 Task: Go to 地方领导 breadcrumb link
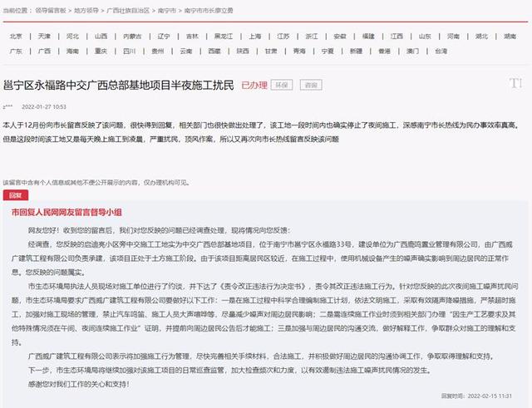[x=86, y=11]
